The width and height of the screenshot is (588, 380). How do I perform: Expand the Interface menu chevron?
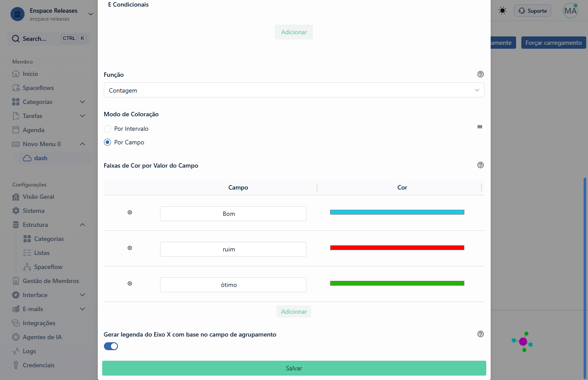82,295
